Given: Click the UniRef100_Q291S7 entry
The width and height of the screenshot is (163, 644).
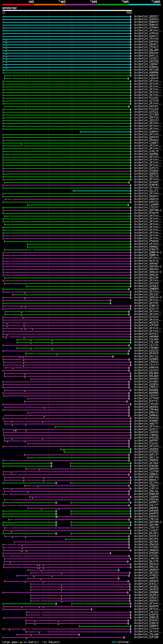Looking at the screenshot, I should (x=146, y=430).
